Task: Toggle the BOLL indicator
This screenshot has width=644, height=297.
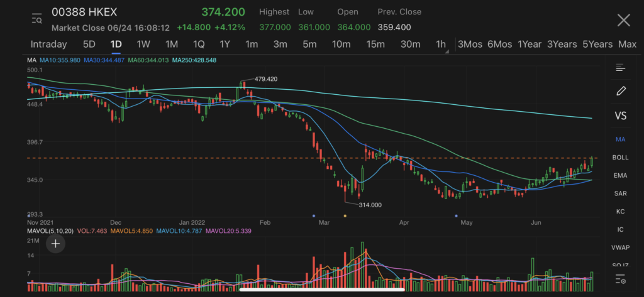Action: [x=620, y=157]
